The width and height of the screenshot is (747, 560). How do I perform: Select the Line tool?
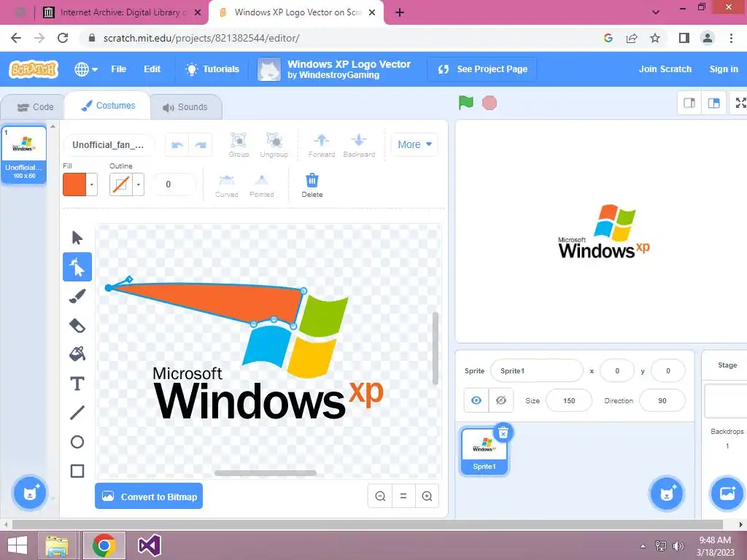point(77,413)
